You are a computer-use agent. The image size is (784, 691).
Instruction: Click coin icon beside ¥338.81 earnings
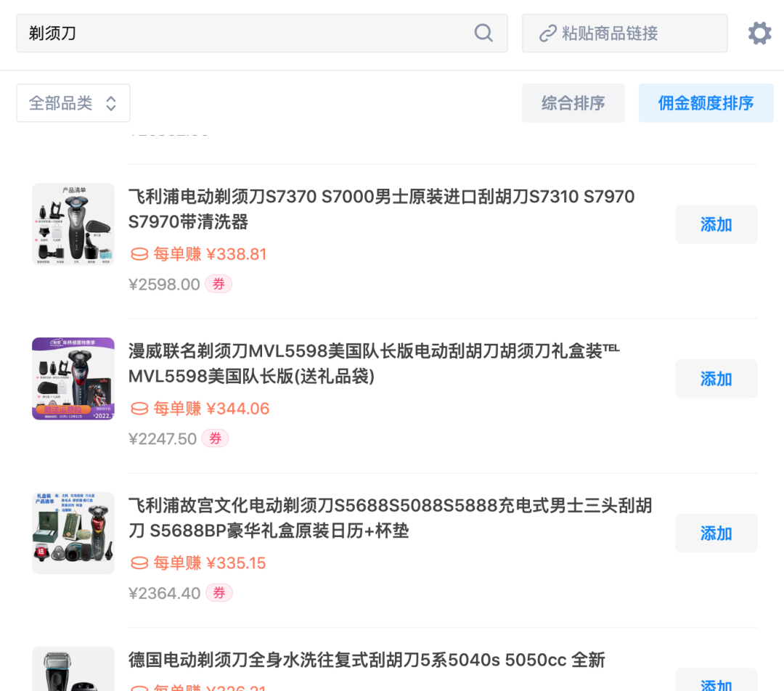[x=139, y=255]
